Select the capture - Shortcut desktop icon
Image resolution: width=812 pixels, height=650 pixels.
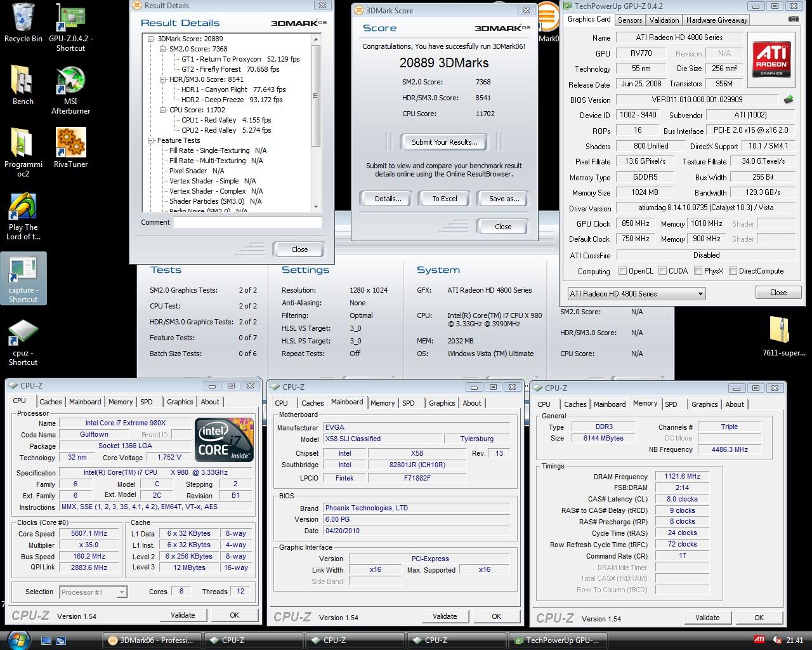23,279
